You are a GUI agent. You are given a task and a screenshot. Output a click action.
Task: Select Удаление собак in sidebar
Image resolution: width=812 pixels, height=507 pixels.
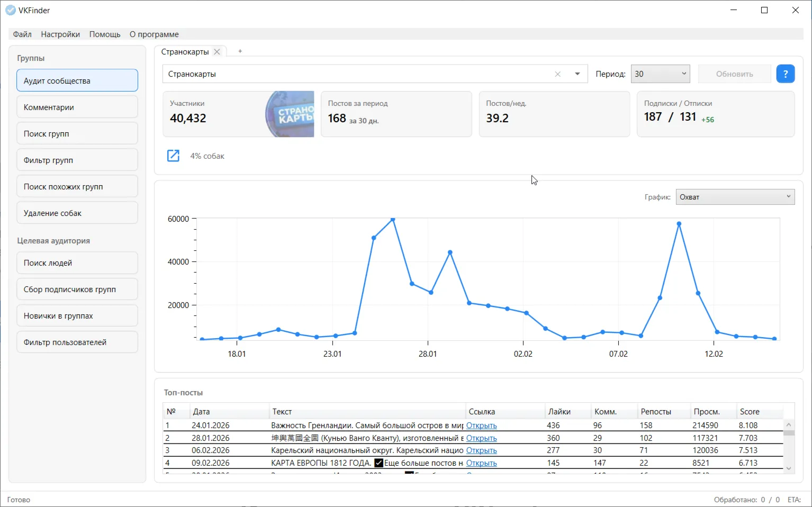[x=77, y=213]
